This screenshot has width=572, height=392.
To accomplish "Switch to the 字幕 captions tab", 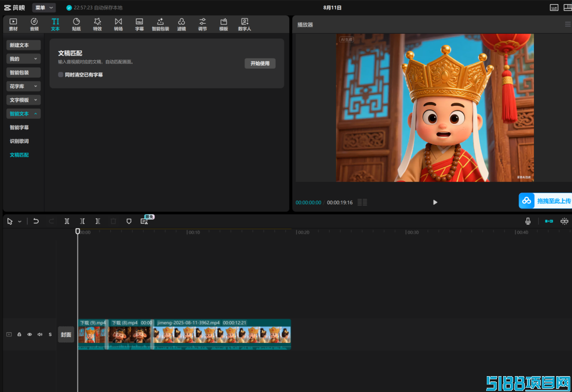I will pos(139,24).
